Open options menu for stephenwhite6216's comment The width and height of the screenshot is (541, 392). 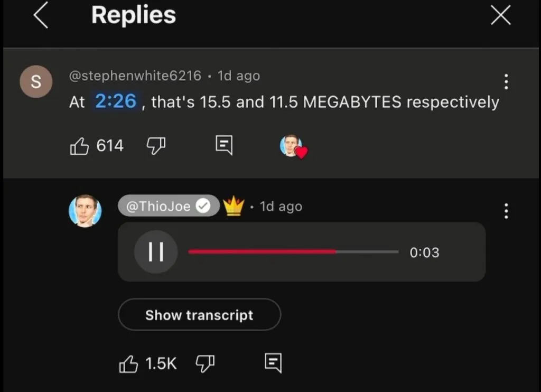pos(506,82)
